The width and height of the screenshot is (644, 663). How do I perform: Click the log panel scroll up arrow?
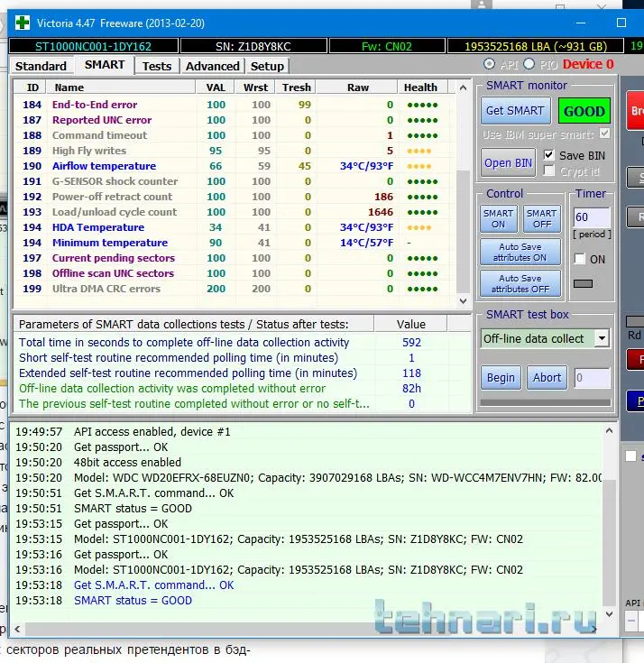pyautogui.click(x=609, y=431)
